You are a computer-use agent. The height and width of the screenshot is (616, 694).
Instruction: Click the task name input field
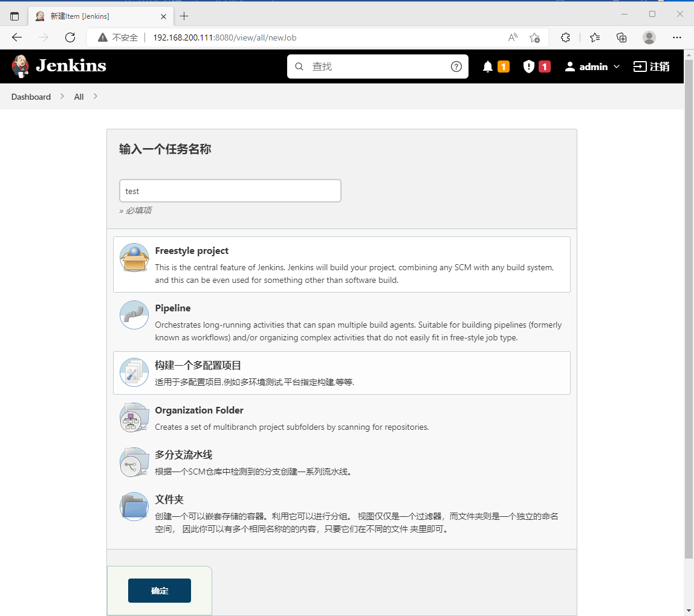click(230, 191)
